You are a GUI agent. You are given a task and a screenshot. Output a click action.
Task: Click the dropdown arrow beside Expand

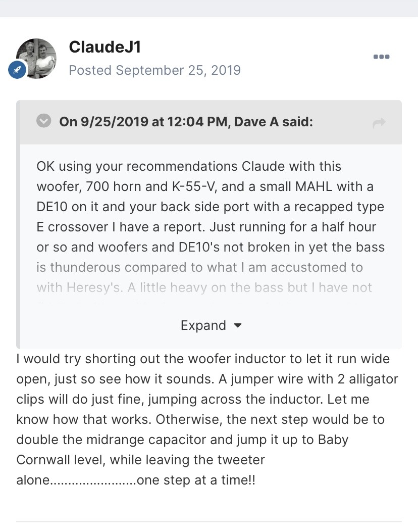click(x=238, y=326)
